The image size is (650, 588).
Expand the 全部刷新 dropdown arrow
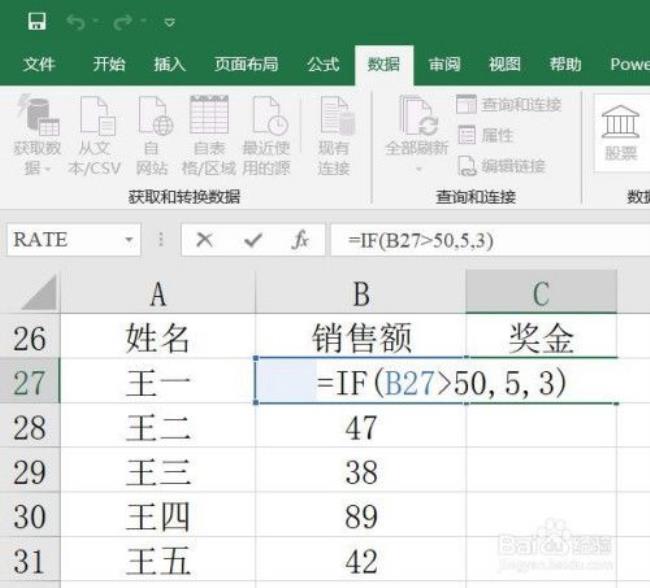coord(418,169)
